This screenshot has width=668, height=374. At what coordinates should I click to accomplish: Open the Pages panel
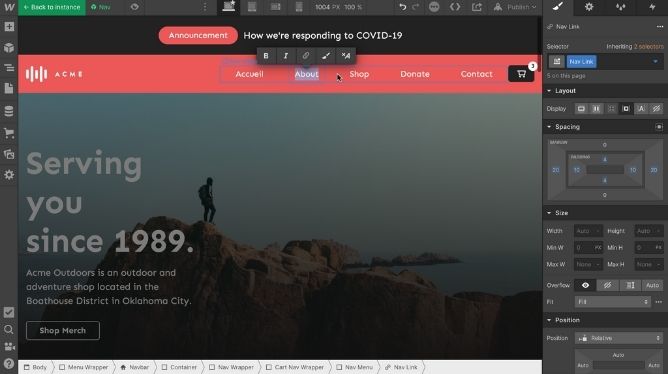point(9,89)
